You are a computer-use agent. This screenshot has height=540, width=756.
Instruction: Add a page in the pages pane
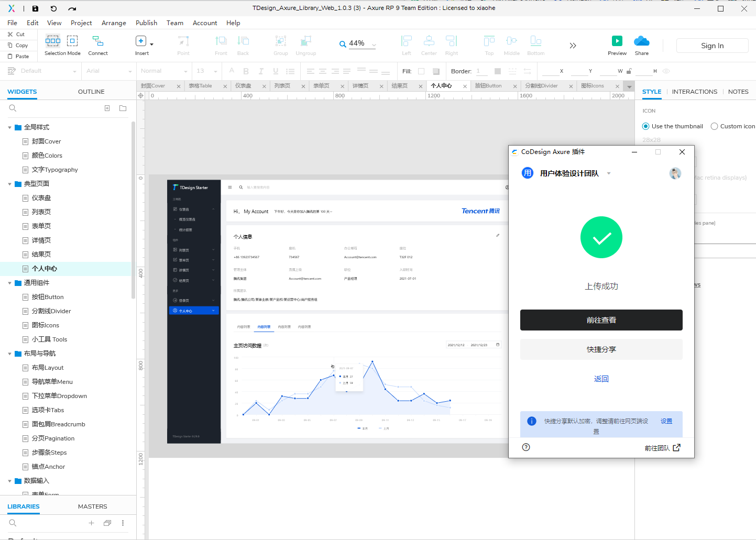(107, 108)
